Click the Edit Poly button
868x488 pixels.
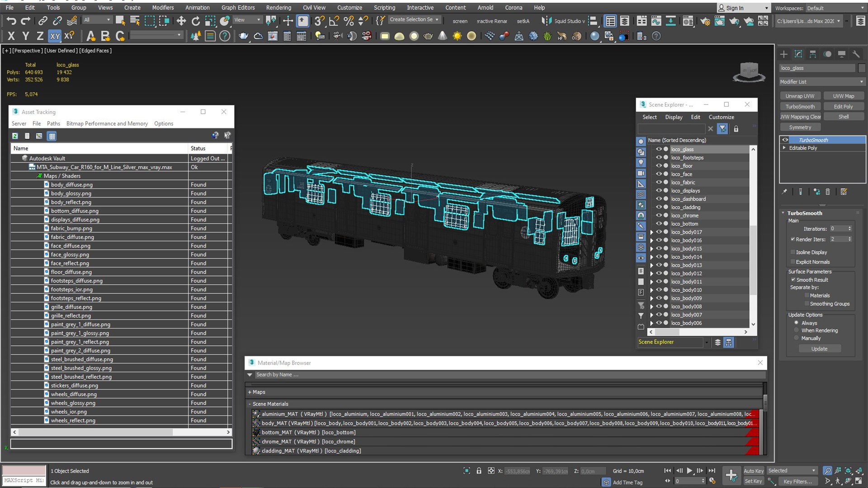[843, 107]
